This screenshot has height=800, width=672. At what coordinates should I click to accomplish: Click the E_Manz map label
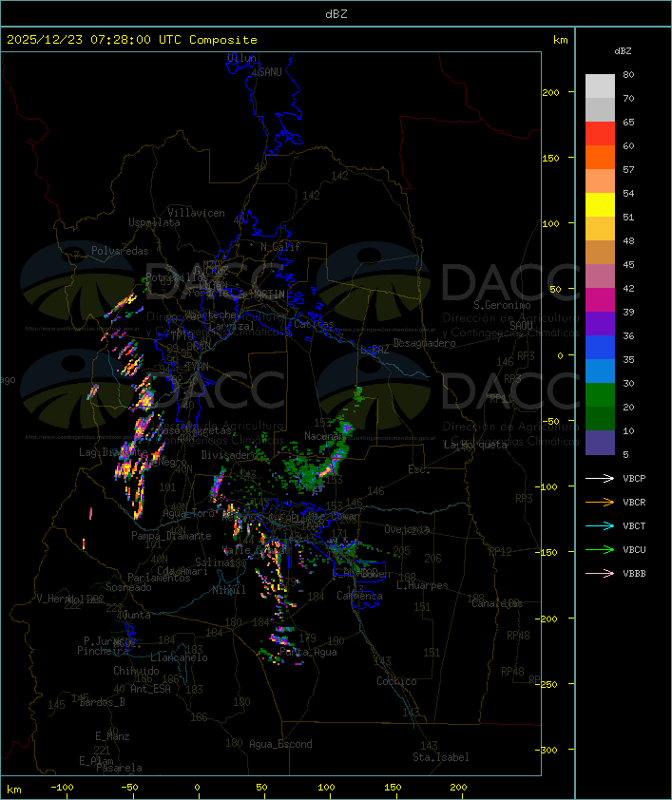(112, 736)
